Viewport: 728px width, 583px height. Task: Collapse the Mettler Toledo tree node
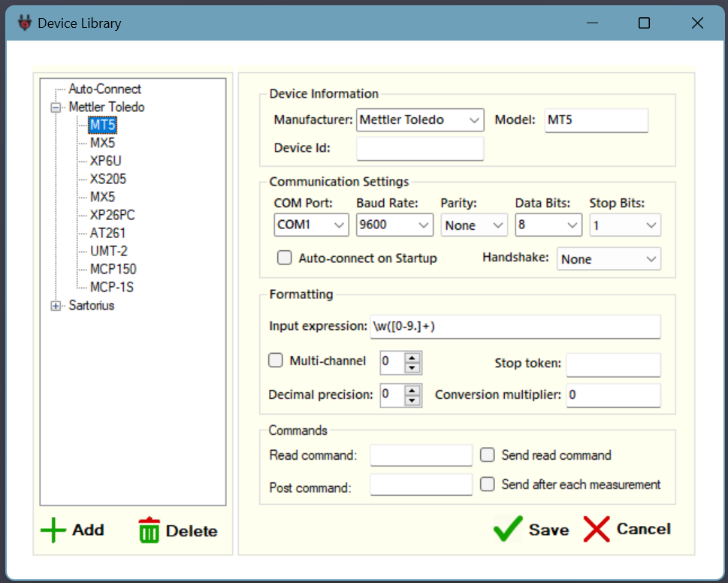[56, 107]
